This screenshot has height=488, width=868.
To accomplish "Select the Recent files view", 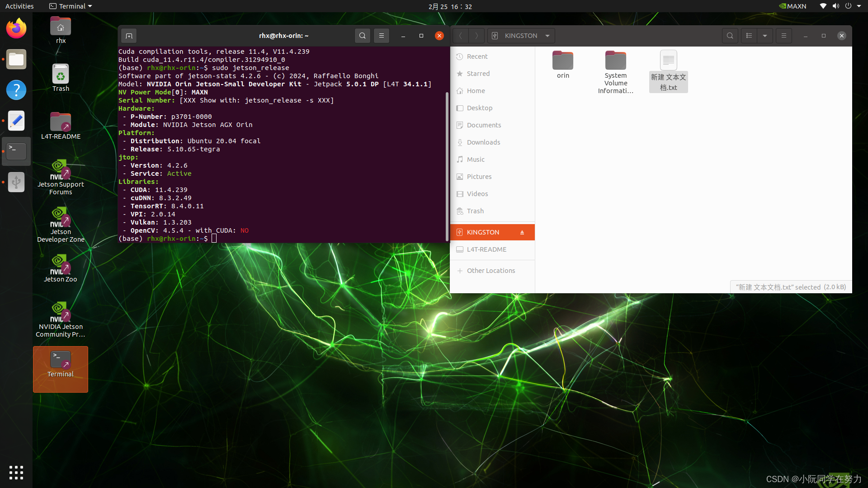I will [x=477, y=56].
